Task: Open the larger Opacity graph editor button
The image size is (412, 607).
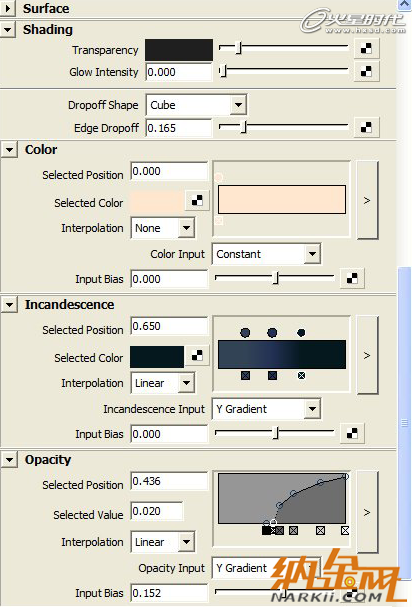Action: point(367,512)
